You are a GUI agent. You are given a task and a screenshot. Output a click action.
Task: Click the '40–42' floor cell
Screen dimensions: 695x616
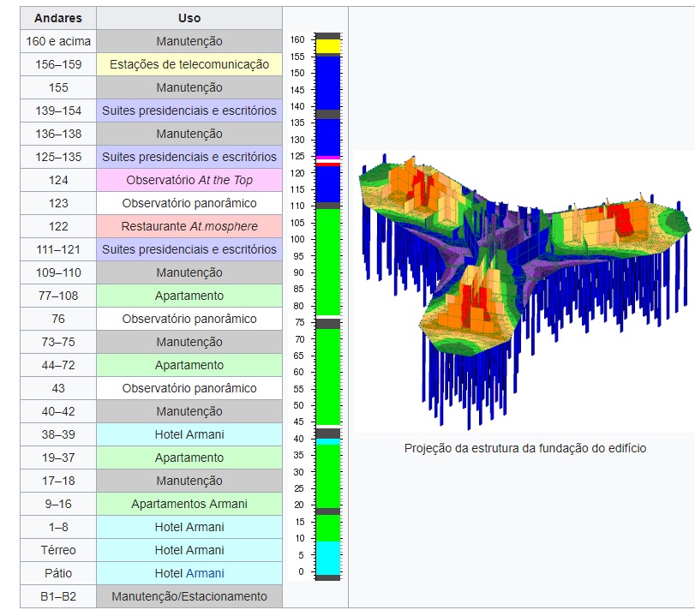[58, 411]
